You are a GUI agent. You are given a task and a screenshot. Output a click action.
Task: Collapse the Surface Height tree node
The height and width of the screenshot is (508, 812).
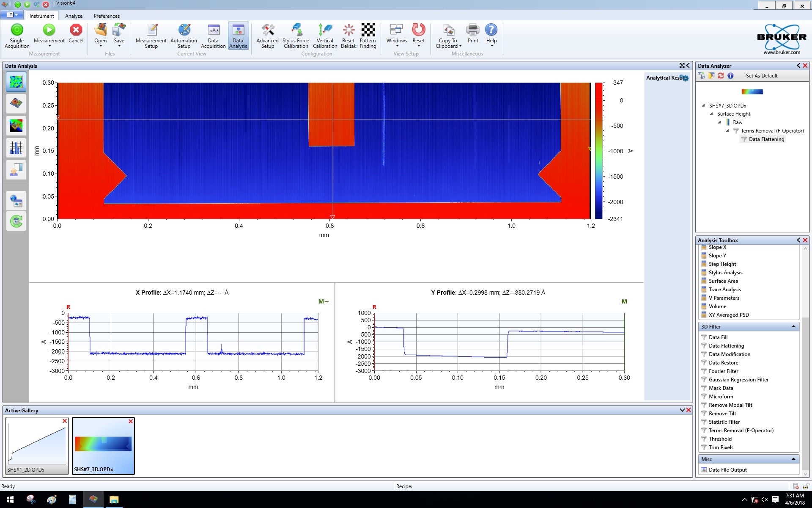coord(711,114)
